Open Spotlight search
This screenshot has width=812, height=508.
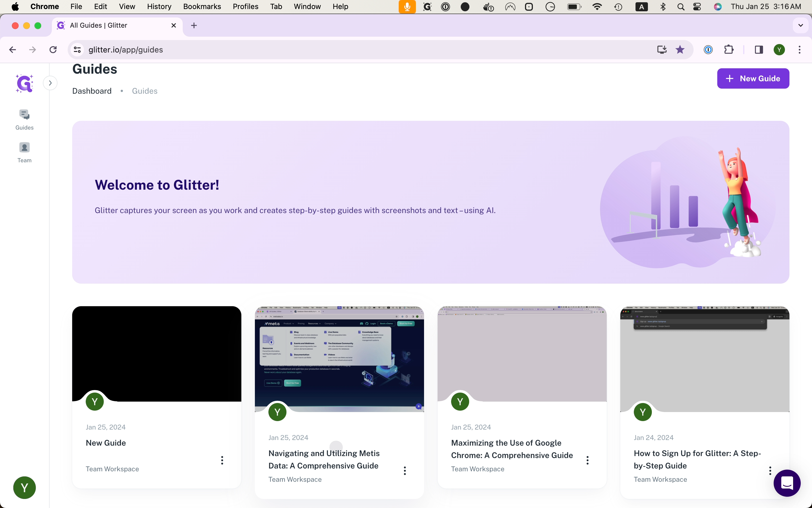point(681,7)
